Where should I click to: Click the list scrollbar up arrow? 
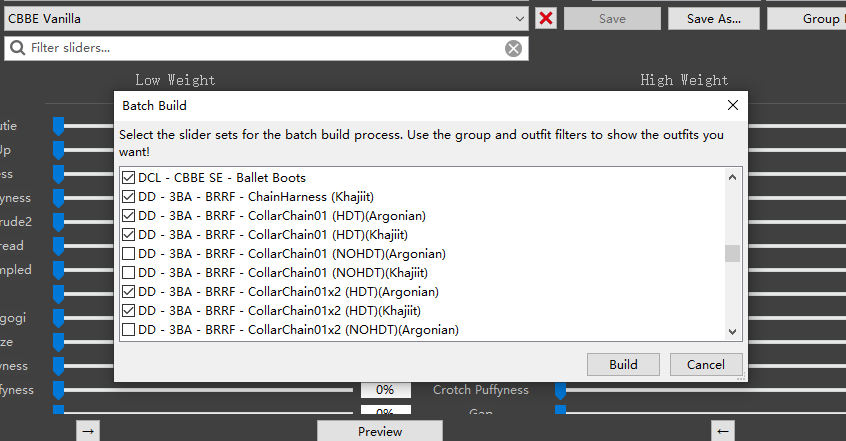coord(732,177)
